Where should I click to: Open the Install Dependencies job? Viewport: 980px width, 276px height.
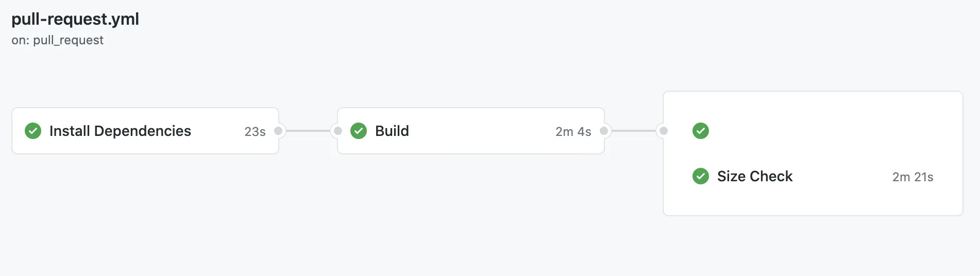(x=120, y=131)
